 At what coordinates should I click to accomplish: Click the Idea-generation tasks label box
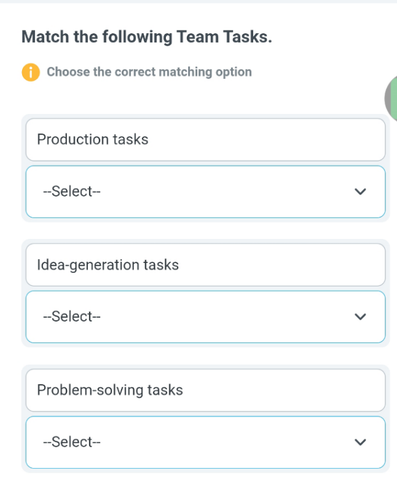(206, 265)
